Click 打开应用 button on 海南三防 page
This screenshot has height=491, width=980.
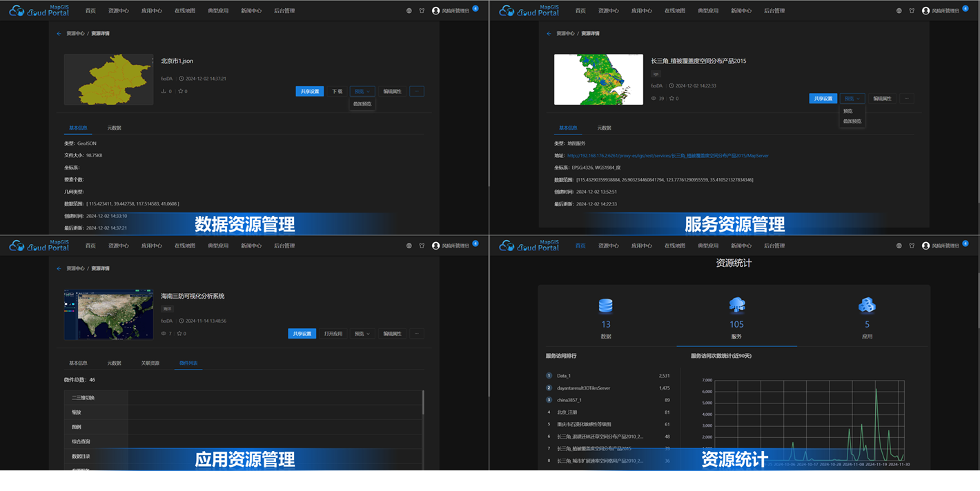point(333,334)
